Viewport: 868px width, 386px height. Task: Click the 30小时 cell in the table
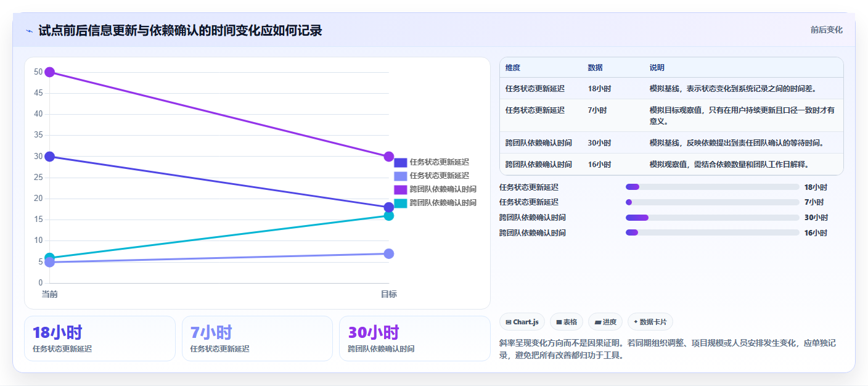click(x=600, y=143)
